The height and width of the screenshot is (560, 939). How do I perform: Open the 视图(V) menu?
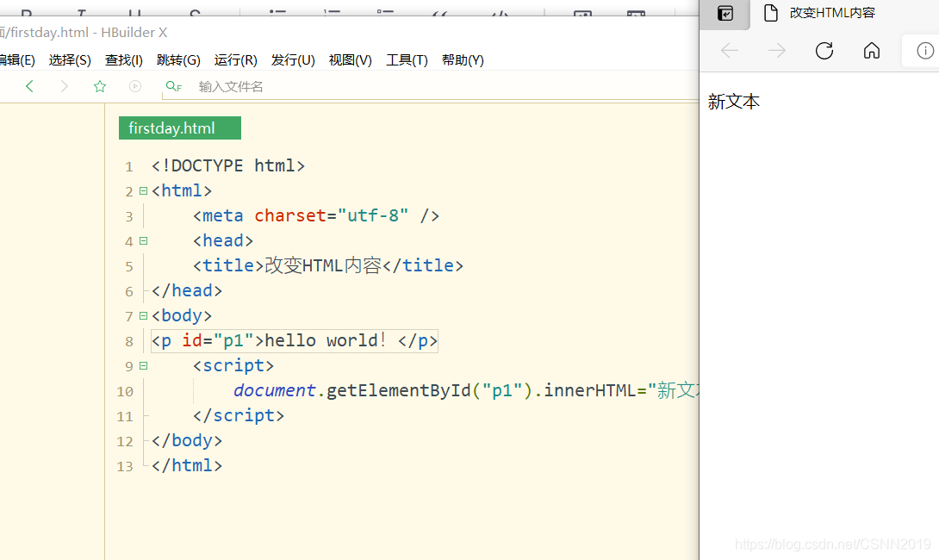click(351, 60)
